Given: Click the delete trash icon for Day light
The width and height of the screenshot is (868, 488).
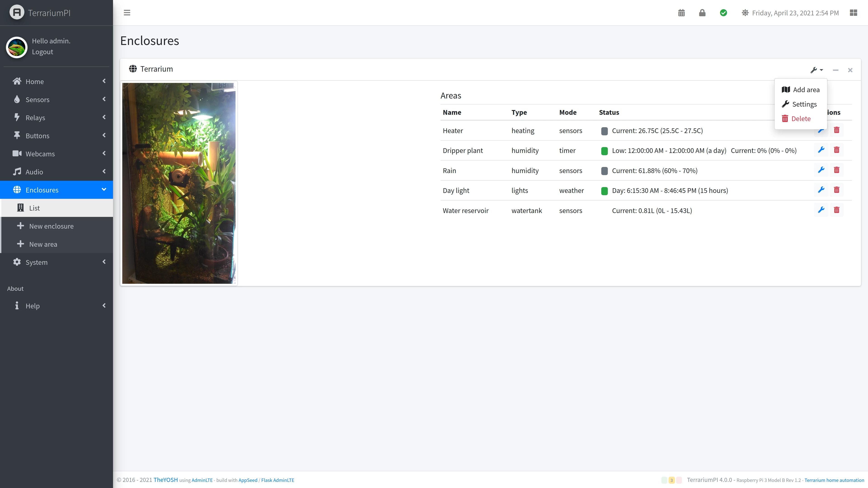Looking at the screenshot, I should [x=837, y=190].
